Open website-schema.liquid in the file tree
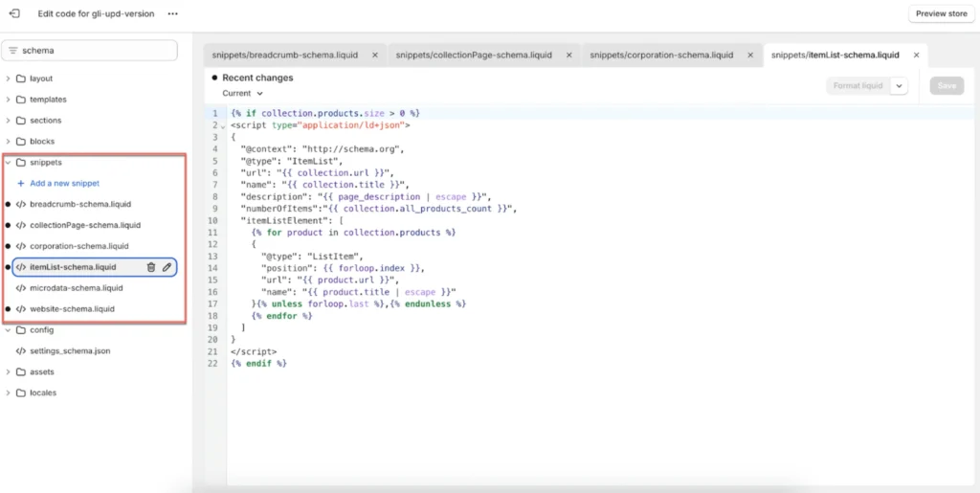The width and height of the screenshot is (980, 493). [73, 308]
